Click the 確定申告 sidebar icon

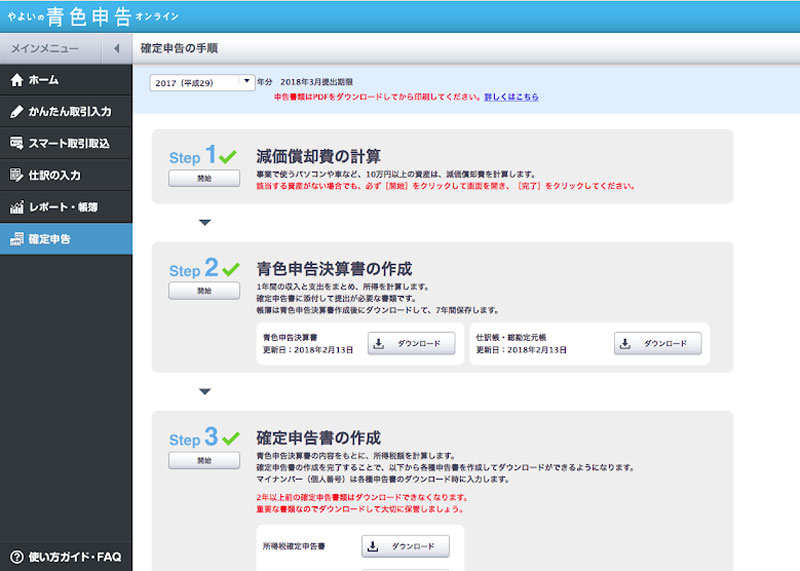16,240
